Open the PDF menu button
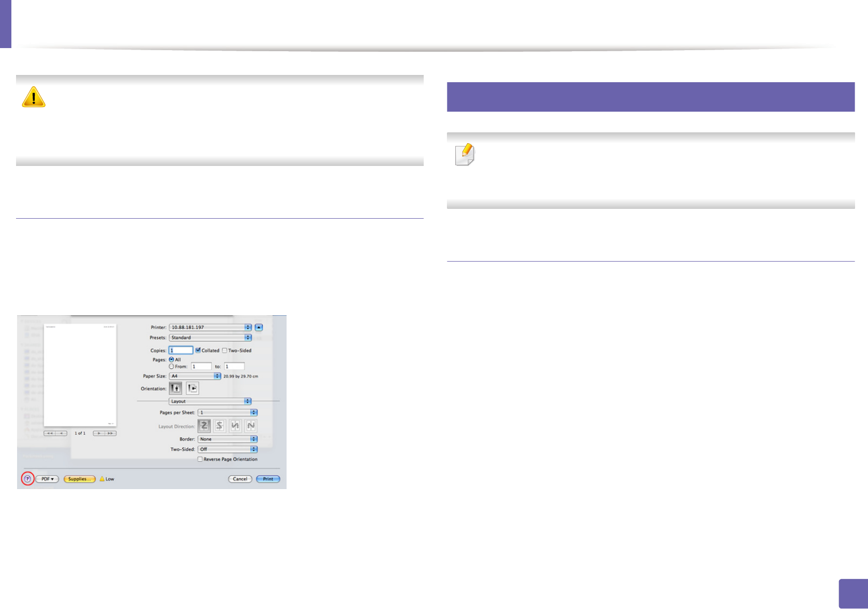Screen dimensions: 868x609 coord(47,479)
